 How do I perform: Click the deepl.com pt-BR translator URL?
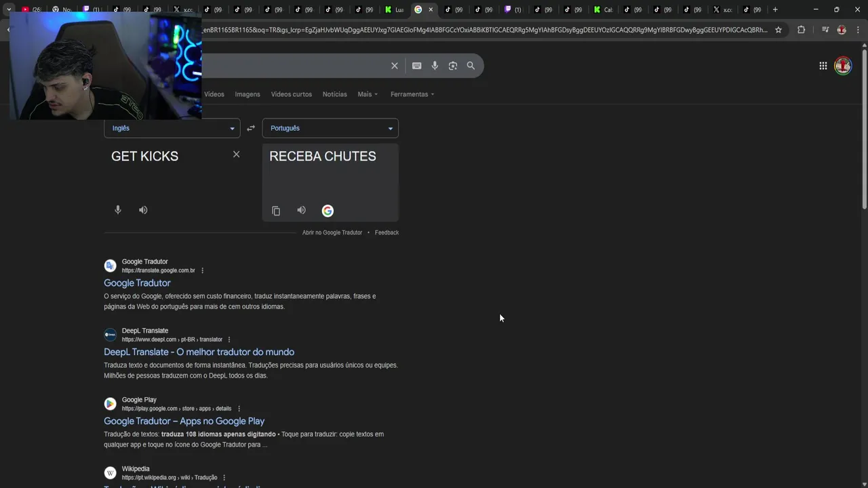tap(172, 340)
